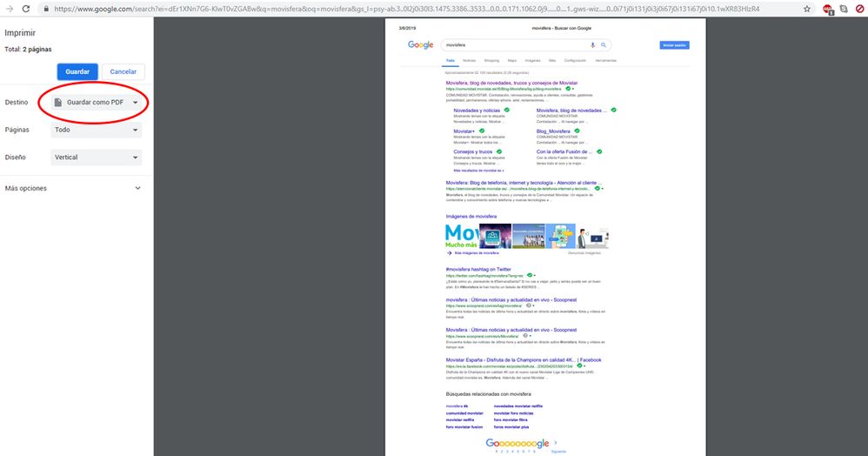Screen dimensions: 868x456
Task: Click the Google logo in the preview
Action: (421, 45)
